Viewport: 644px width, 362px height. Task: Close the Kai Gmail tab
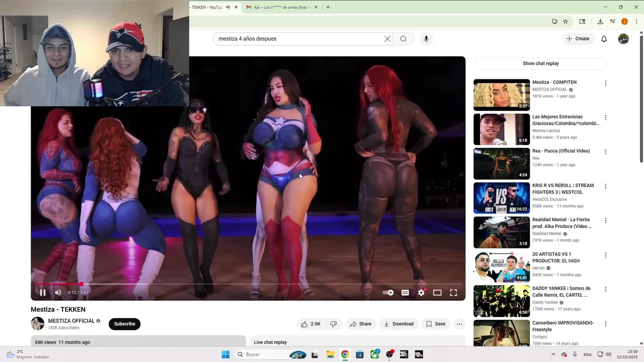pos(316,7)
